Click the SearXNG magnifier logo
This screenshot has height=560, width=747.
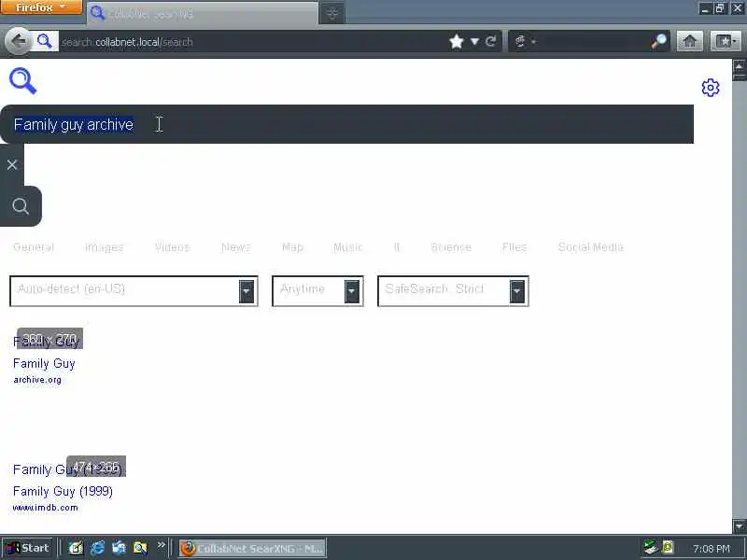coord(22,81)
